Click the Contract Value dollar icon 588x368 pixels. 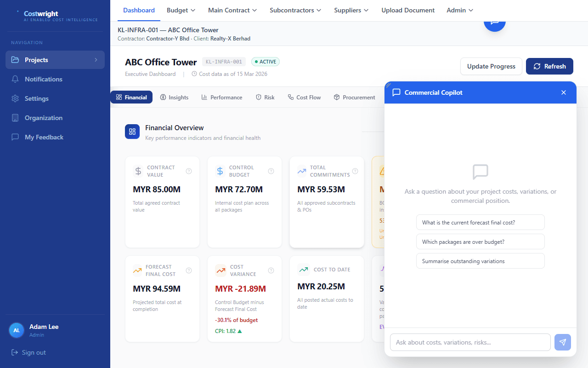[x=138, y=171]
